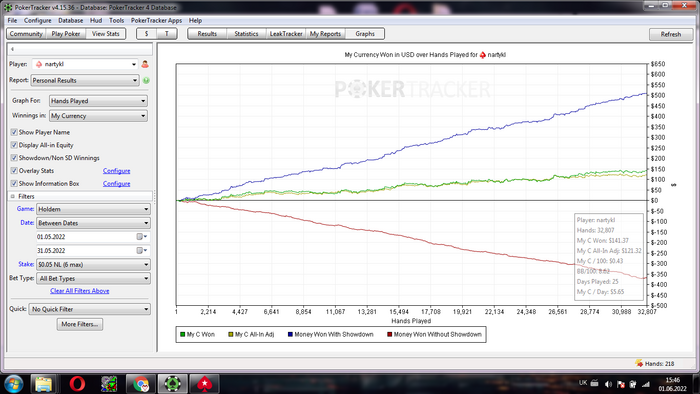Viewport: 700px width, 394px height.
Task: Open the File menu
Action: 12,21
